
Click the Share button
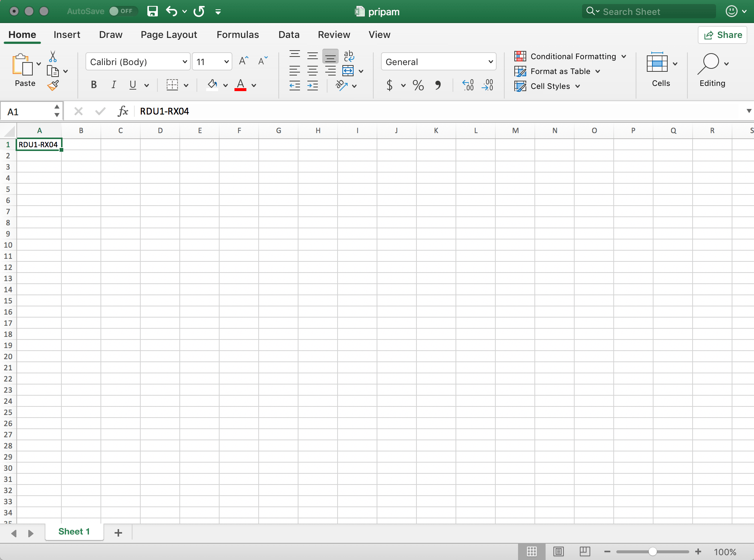click(x=722, y=35)
